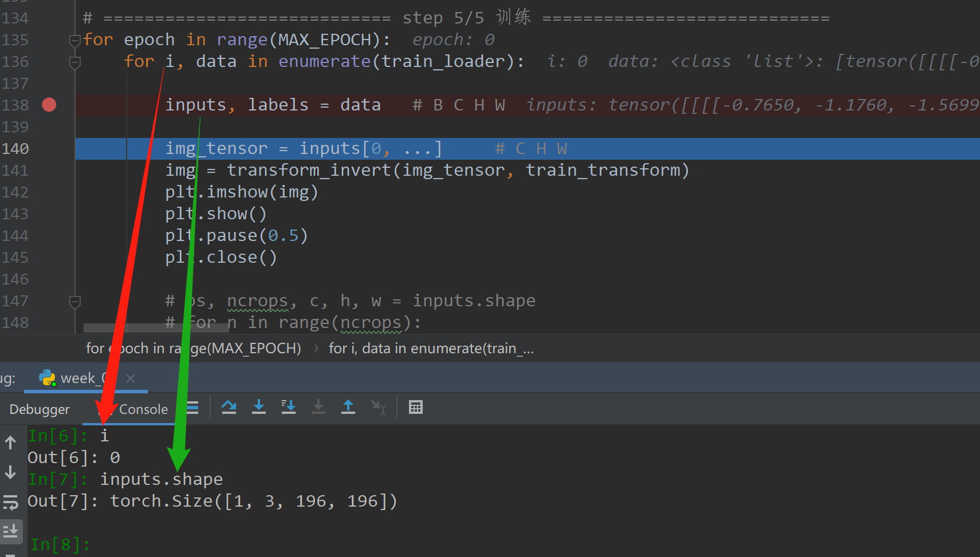This screenshot has height=557, width=980.
Task: Select the week_0 debug session tab
Action: click(x=86, y=378)
